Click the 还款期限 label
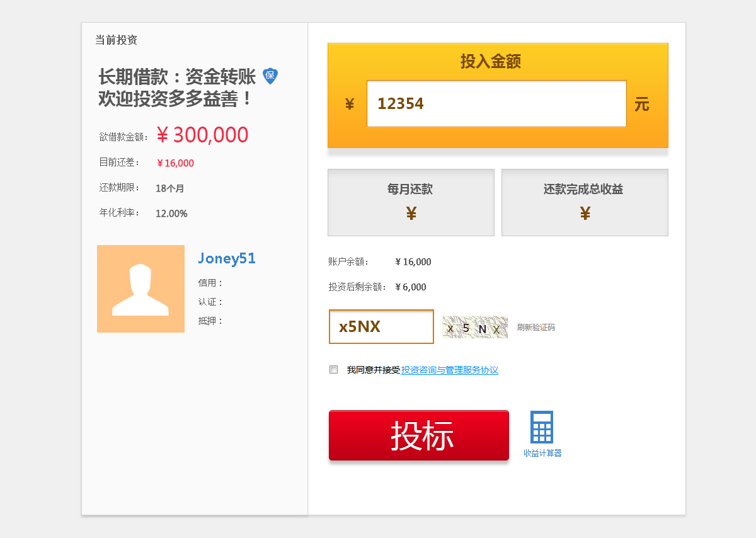This screenshot has height=538, width=756. click(120, 188)
